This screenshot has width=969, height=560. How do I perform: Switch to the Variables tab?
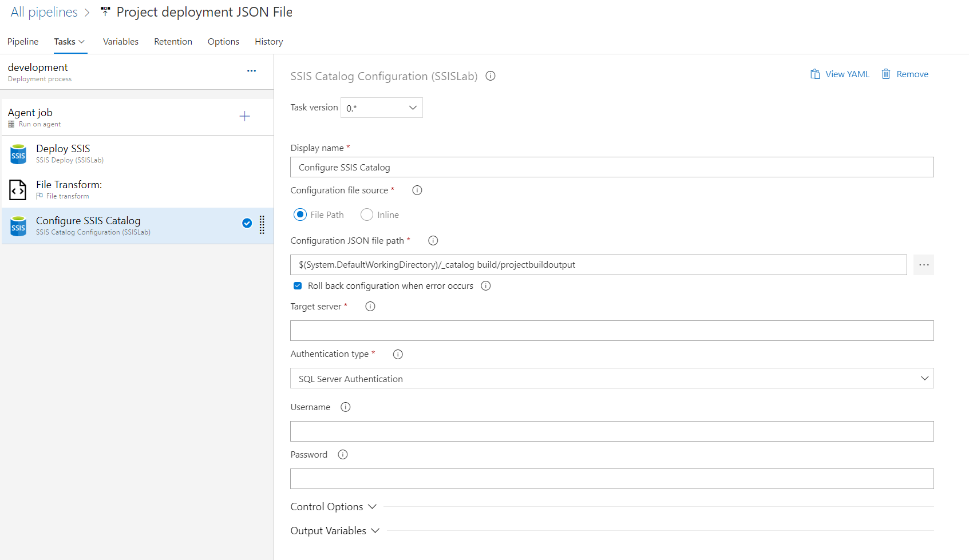pos(120,41)
